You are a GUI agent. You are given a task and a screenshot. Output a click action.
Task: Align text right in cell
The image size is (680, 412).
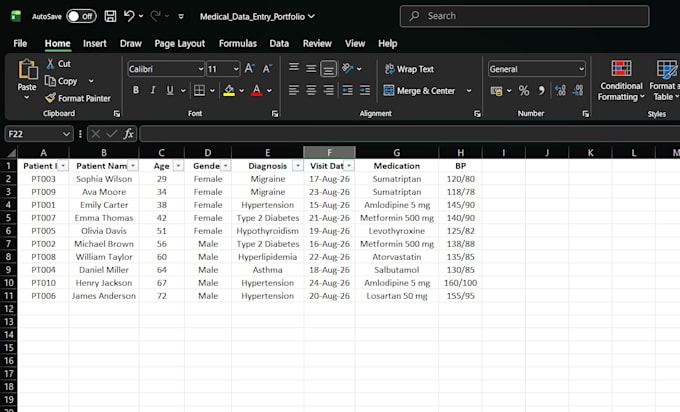tap(328, 90)
